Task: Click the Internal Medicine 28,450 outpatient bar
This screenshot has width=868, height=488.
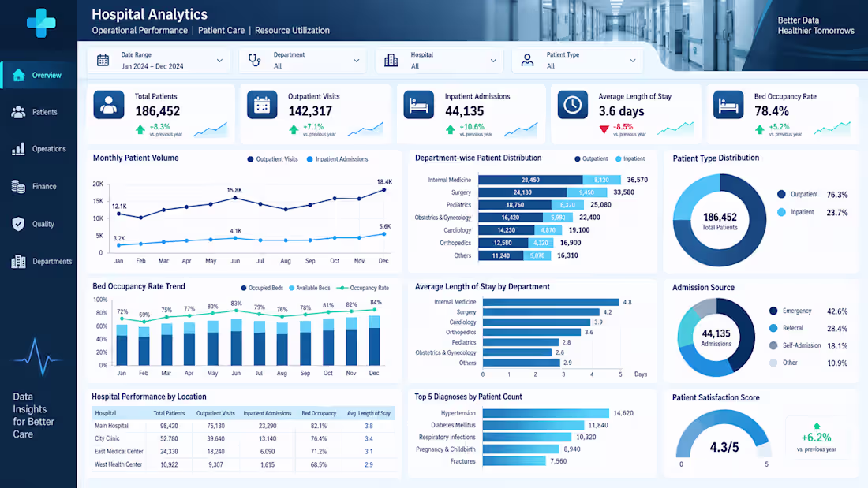Action: (530, 180)
